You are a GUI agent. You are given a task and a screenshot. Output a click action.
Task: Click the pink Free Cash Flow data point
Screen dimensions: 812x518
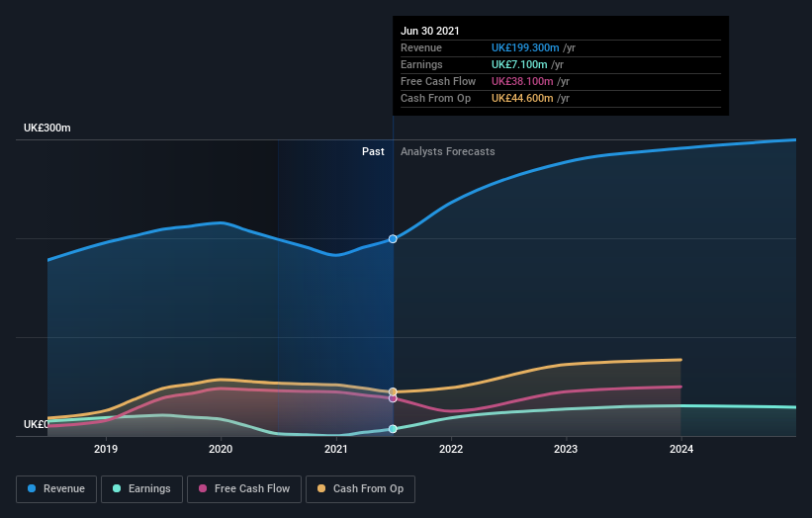coord(393,398)
